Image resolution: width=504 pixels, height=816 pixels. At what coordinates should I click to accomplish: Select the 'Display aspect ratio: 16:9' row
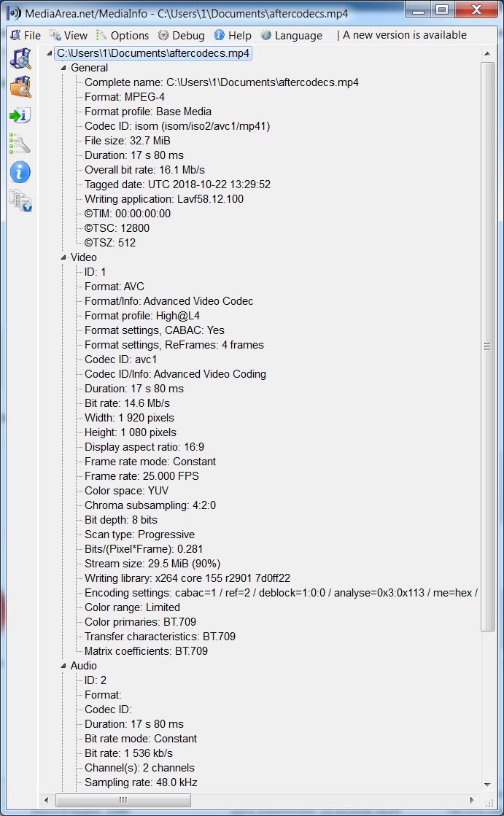coord(144,446)
